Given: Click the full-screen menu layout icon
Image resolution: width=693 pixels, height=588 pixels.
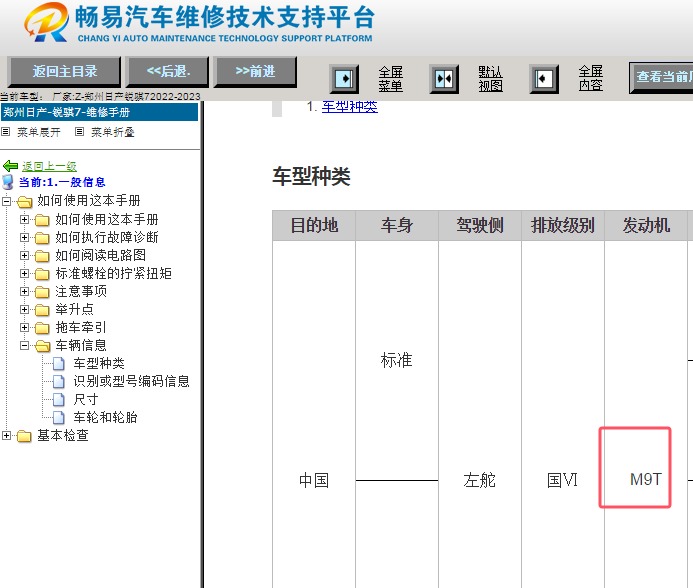Looking at the screenshot, I should (344, 79).
